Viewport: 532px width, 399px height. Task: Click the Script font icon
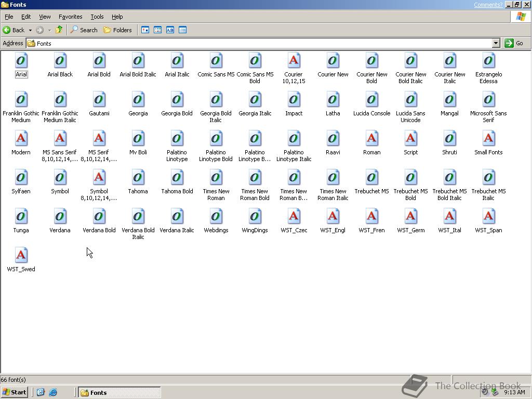click(410, 138)
